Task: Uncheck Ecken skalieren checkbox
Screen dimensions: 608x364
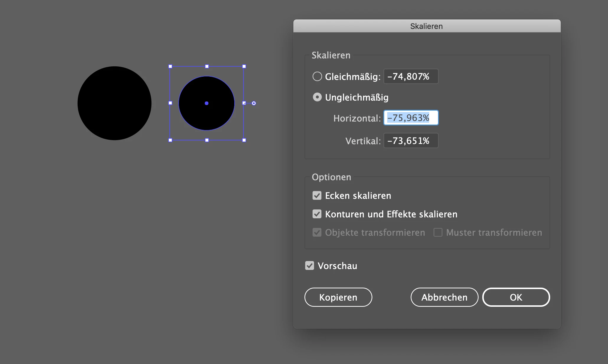Action: (317, 196)
